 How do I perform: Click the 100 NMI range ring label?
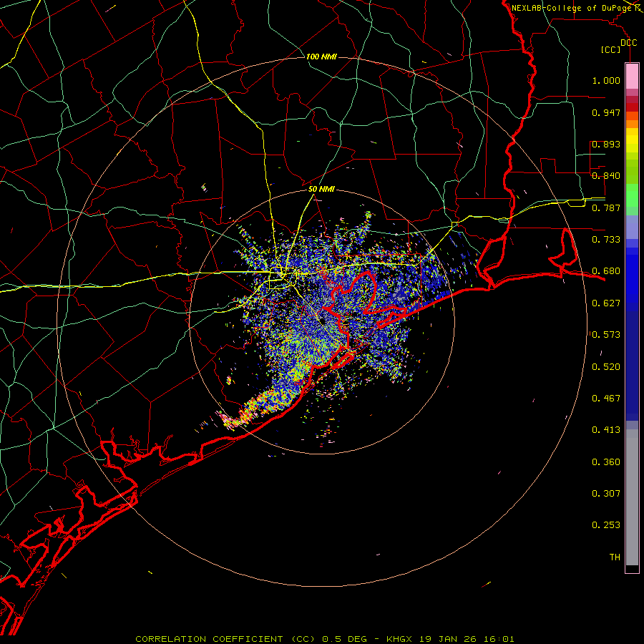pos(321,57)
